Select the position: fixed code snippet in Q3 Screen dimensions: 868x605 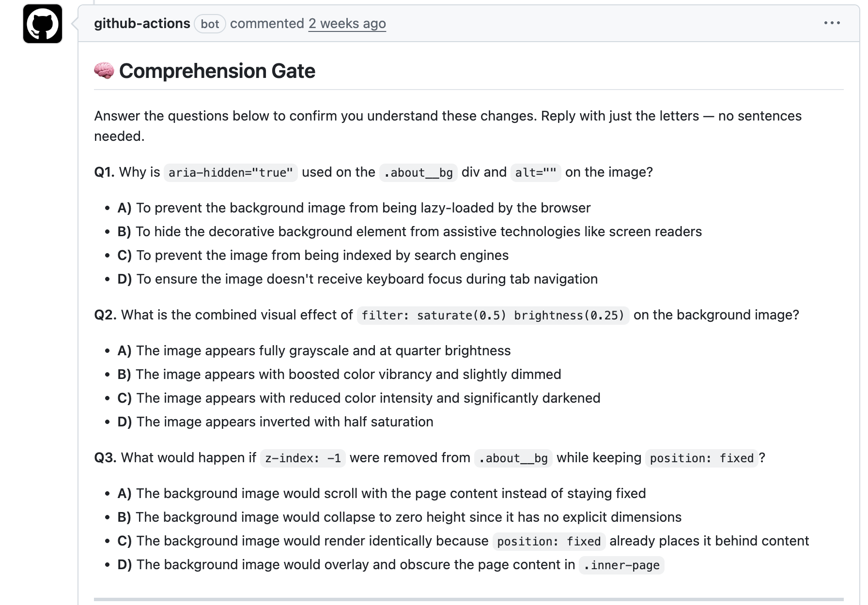(702, 458)
